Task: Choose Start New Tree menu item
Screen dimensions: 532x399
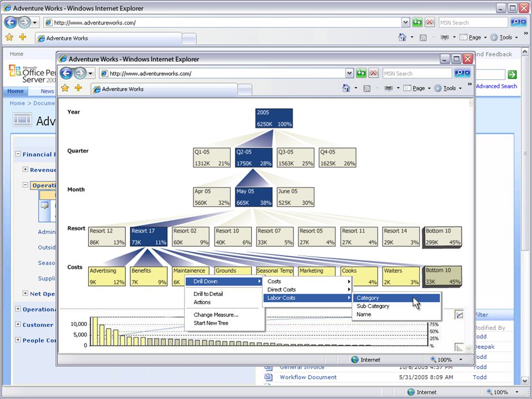Action: pos(211,323)
